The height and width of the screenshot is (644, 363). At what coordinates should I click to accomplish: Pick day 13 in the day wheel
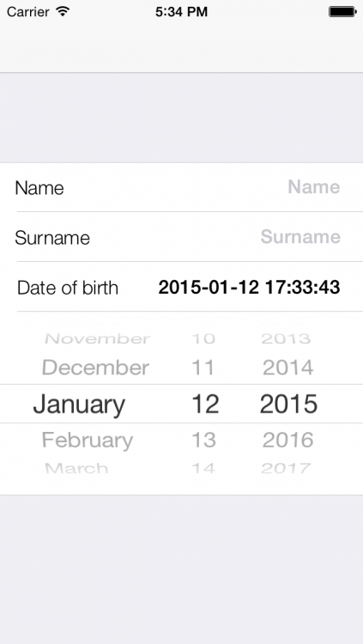click(203, 440)
